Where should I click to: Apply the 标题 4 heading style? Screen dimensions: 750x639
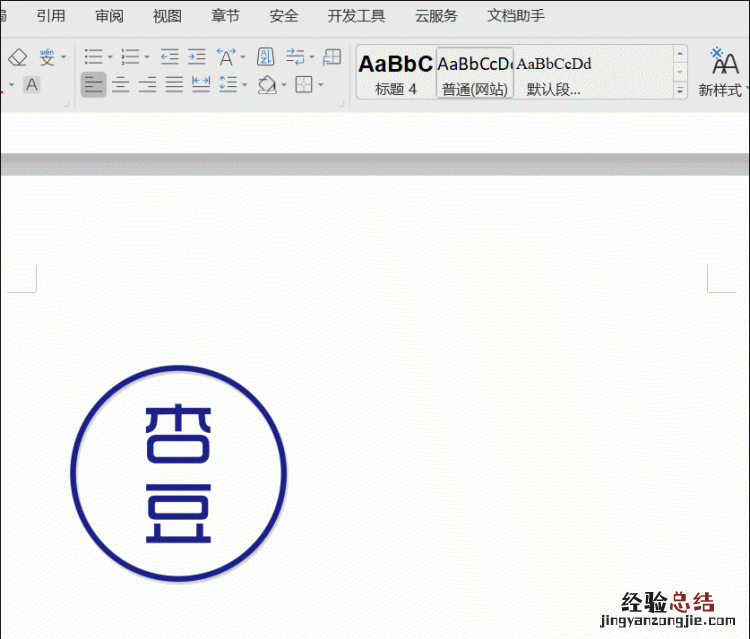pos(396,72)
